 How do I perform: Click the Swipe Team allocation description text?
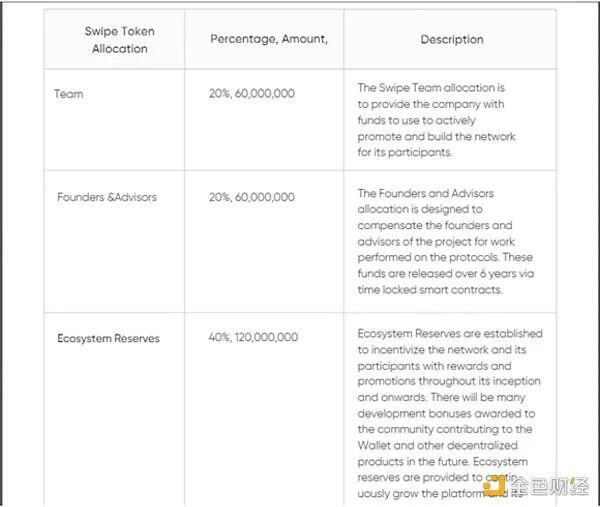431,120
